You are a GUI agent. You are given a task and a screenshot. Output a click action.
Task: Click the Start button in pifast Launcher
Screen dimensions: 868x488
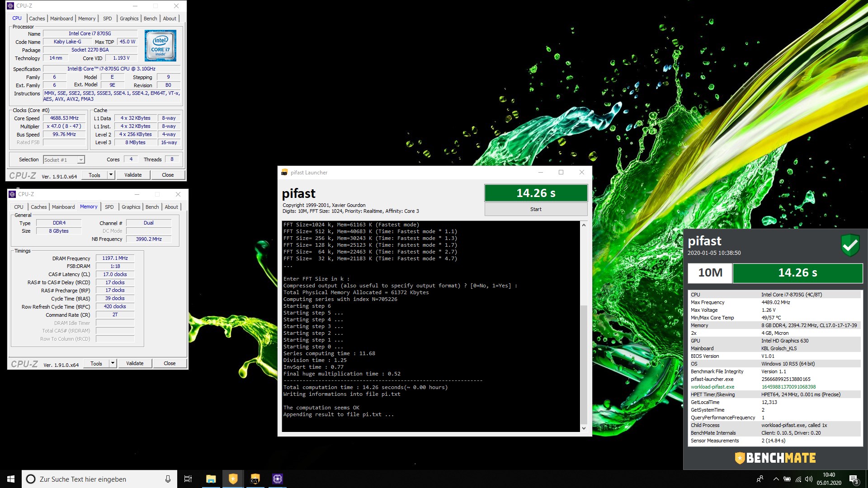pos(536,209)
